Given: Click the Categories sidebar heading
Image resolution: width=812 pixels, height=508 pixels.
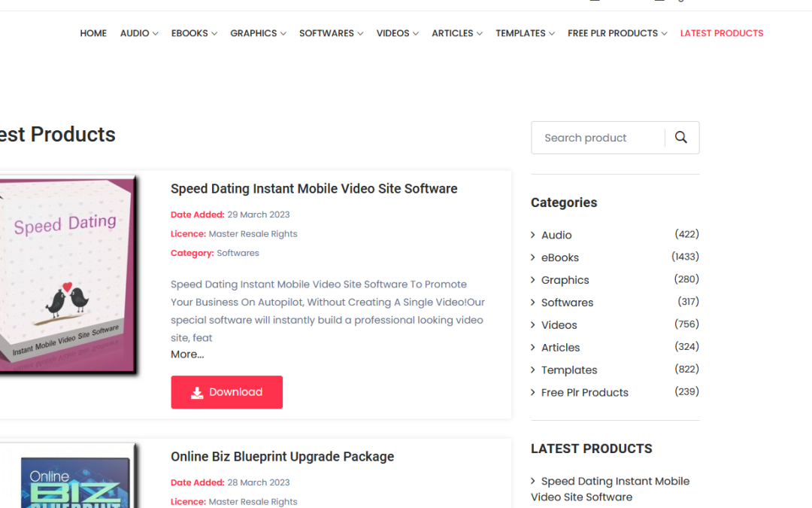Looking at the screenshot, I should point(564,202).
